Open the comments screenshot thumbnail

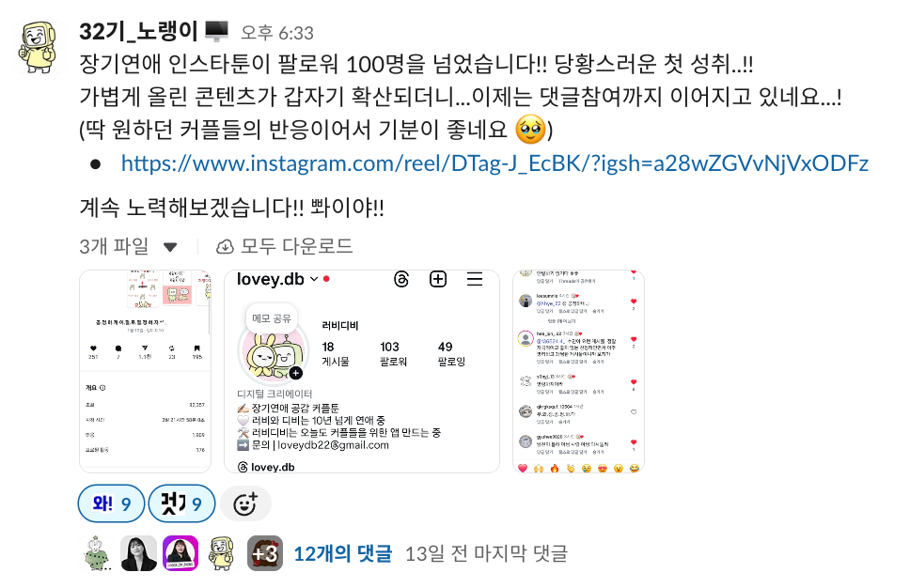[578, 371]
